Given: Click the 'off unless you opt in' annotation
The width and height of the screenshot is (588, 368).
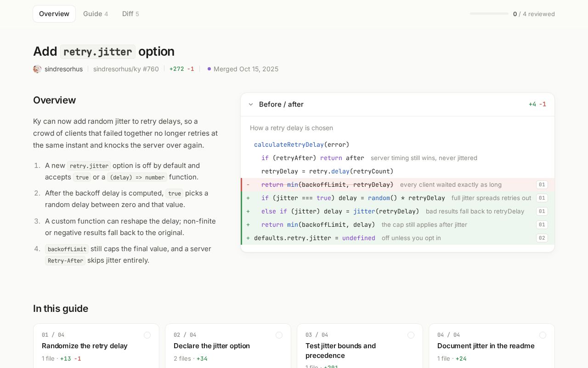Looking at the screenshot, I should 411,238.
